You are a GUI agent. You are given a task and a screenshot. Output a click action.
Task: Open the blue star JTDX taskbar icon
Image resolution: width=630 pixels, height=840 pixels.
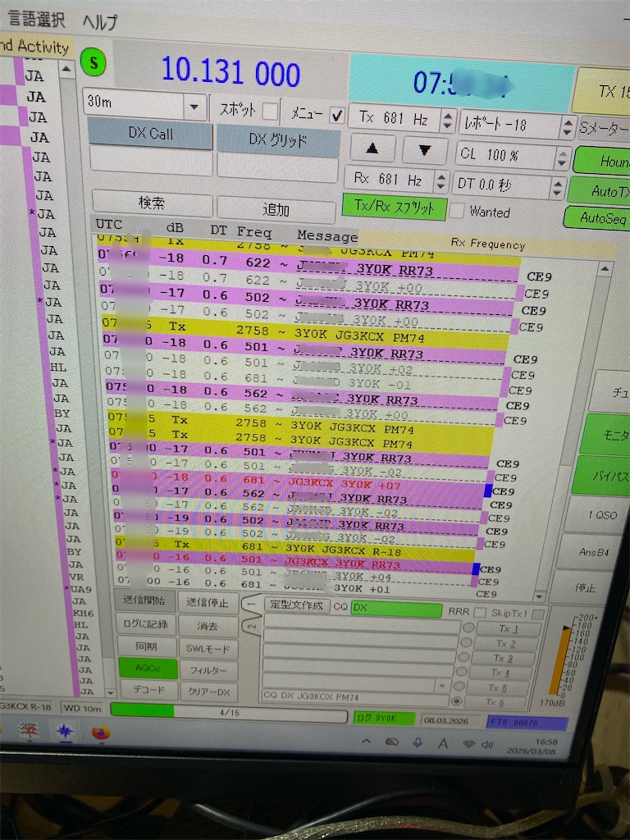pyautogui.click(x=66, y=731)
